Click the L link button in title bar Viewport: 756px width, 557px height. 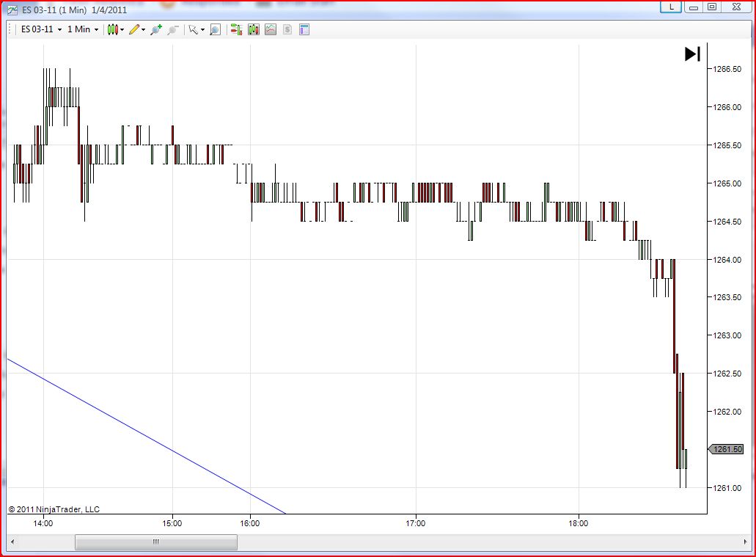click(x=671, y=7)
